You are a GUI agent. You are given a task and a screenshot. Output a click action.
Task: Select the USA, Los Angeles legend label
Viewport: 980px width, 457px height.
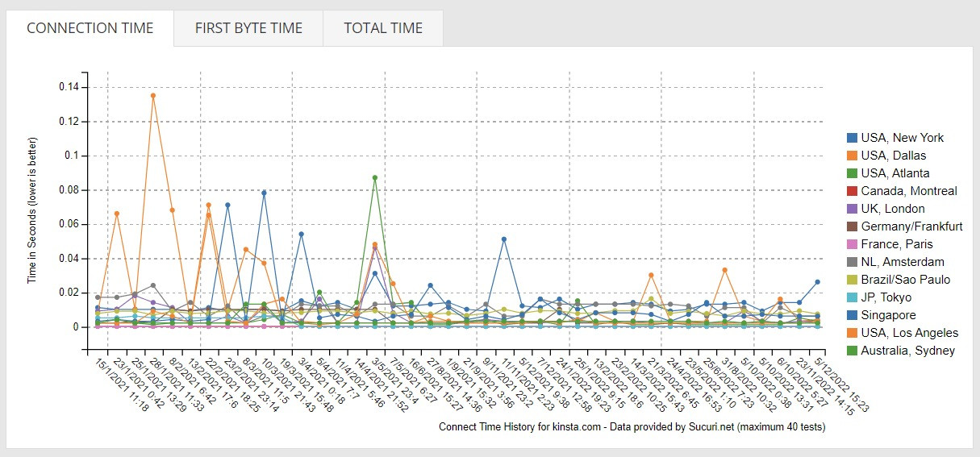click(910, 333)
